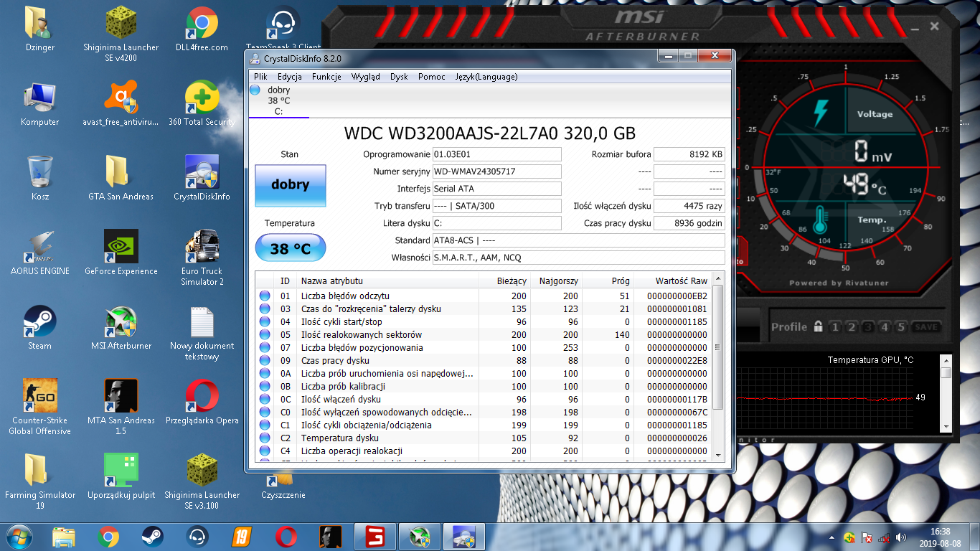Open Windows Explorer from the taskbar
This screenshot has height=551, width=980.
[64, 537]
